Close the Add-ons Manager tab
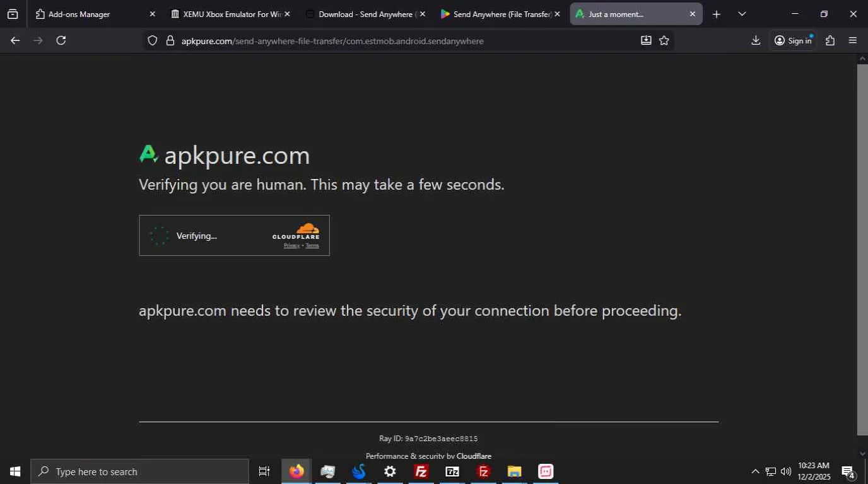This screenshot has width=868, height=484. 152,14
